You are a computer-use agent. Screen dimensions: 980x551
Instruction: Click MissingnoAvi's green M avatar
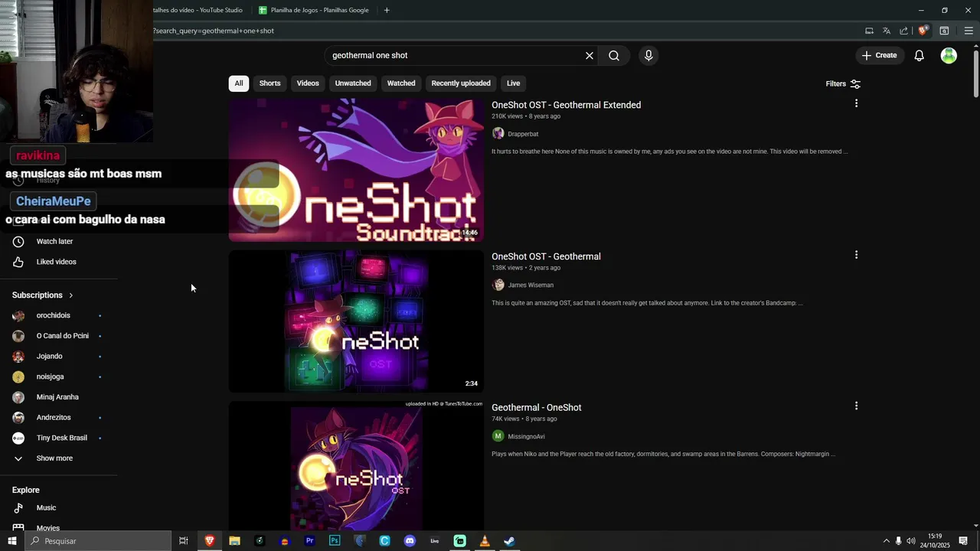tap(498, 436)
